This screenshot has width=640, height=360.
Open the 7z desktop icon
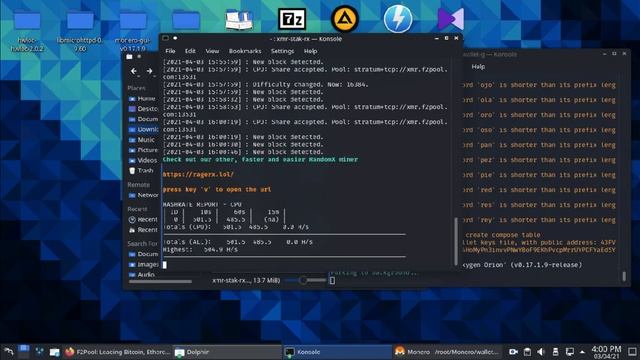point(292,19)
